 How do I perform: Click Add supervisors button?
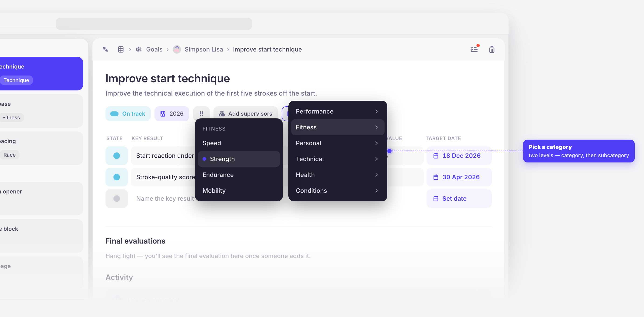point(245,114)
